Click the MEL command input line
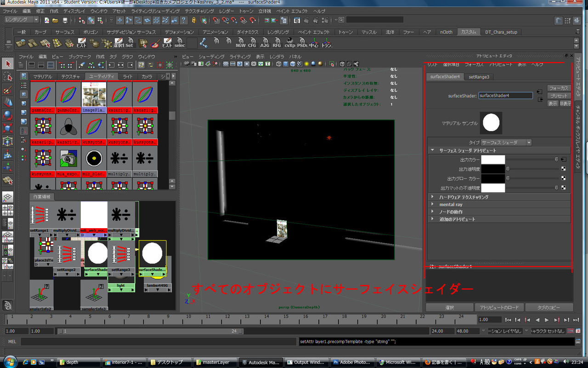Viewport: 588px width, 368px height. coord(158,341)
